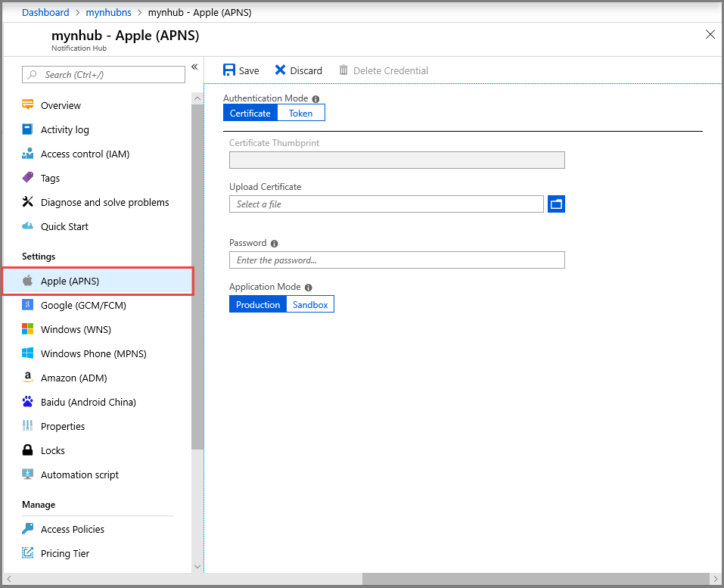Open Google (GCM/FCM) settings

point(82,305)
